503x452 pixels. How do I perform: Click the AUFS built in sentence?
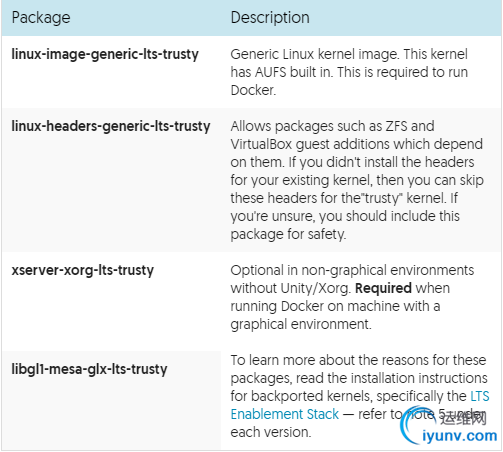tap(282, 72)
